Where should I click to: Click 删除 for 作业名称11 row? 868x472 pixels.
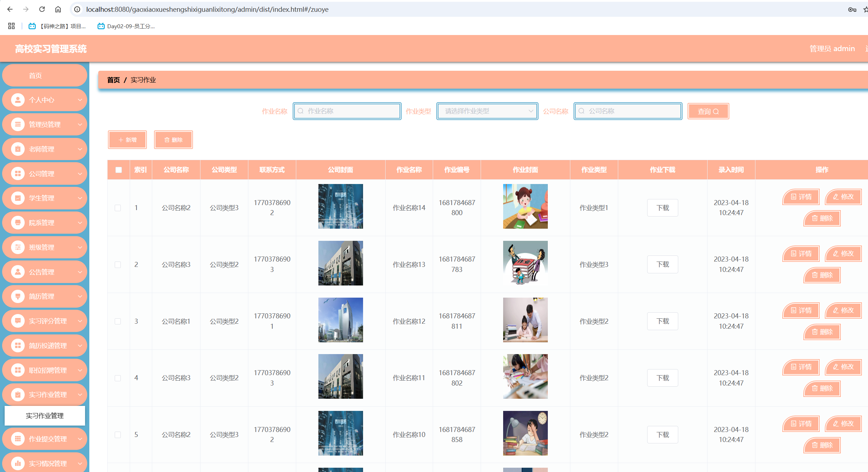(822, 388)
